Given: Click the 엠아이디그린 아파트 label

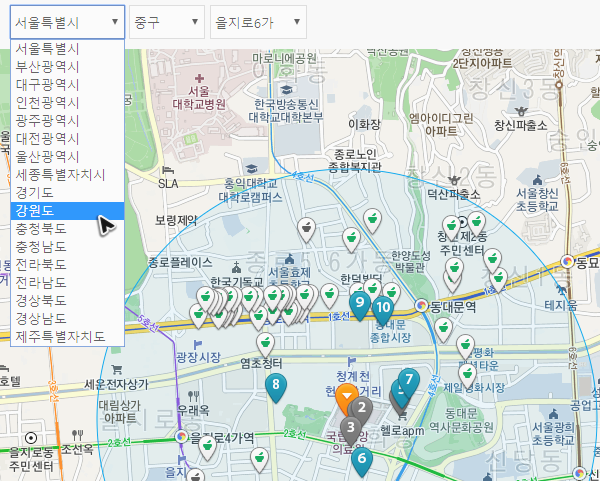Looking at the screenshot, I should click(441, 124).
